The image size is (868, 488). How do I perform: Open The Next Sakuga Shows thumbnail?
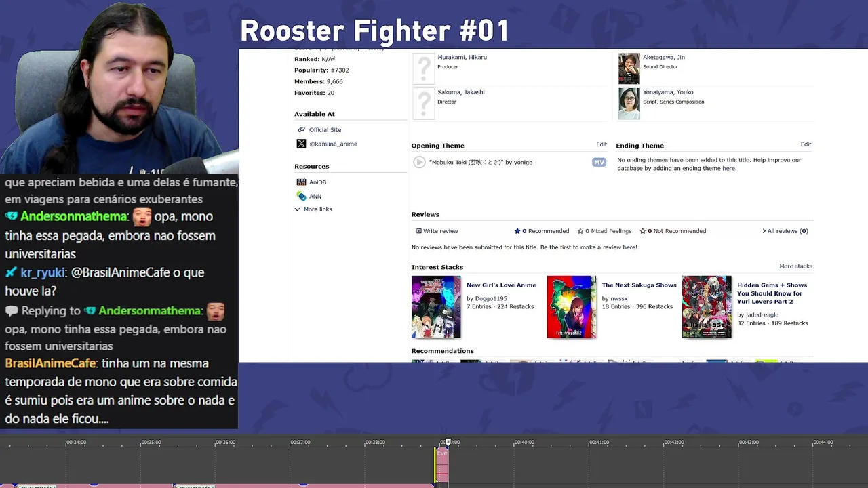point(572,307)
